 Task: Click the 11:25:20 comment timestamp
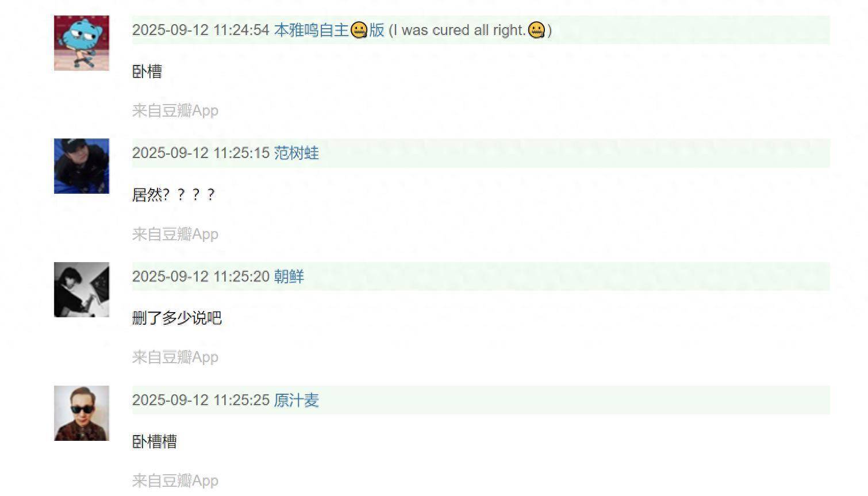pos(201,276)
